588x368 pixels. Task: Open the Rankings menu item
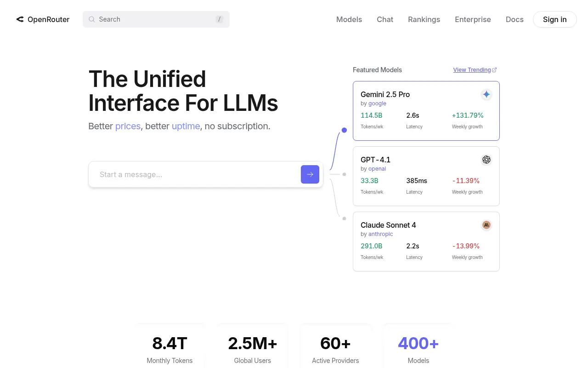(x=424, y=19)
